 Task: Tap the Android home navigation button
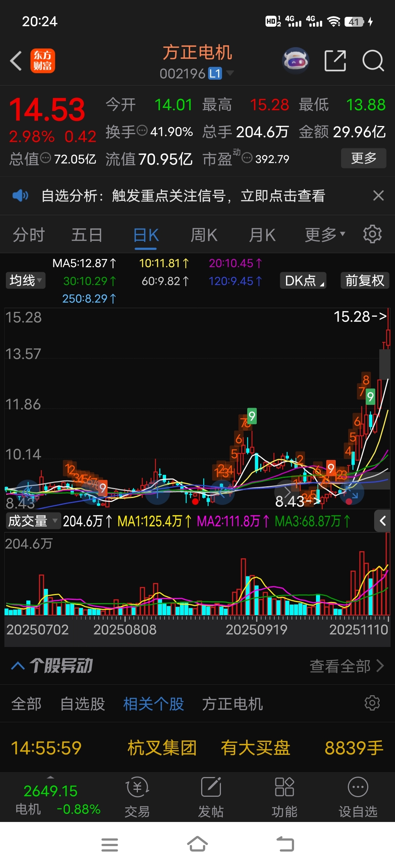tap(197, 844)
